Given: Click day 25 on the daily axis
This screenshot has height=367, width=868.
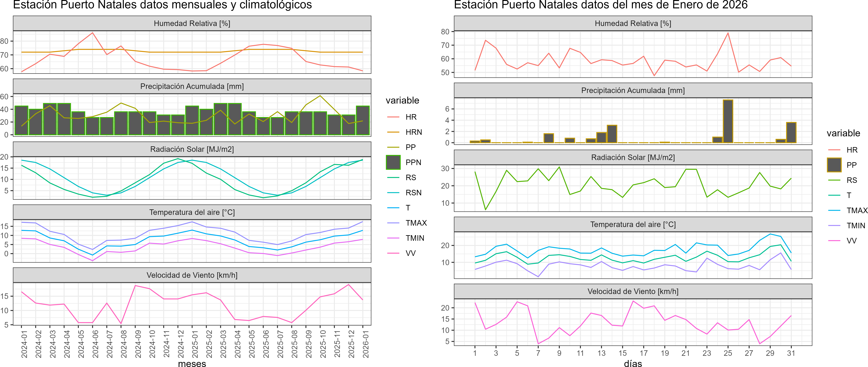Looking at the screenshot, I should click(x=728, y=353).
